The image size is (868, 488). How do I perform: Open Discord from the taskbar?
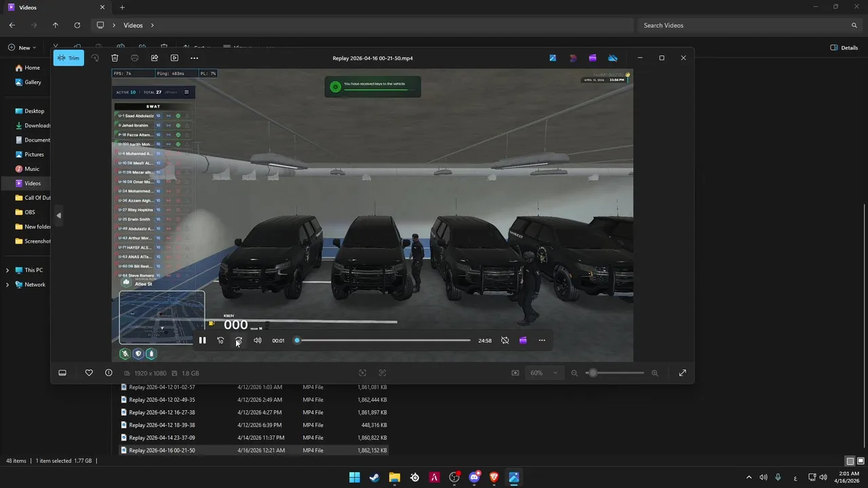474,477
